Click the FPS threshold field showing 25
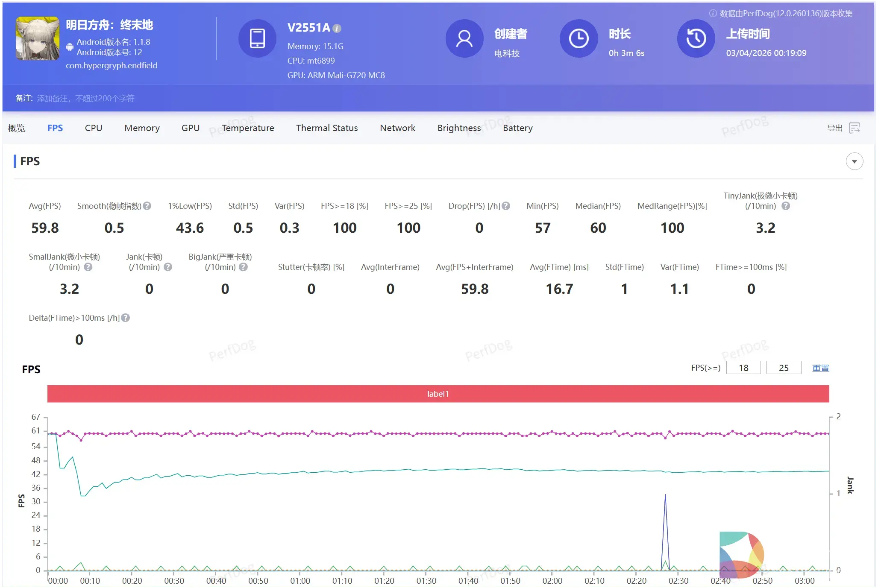Viewport: 878px width, 588px height. pos(784,368)
